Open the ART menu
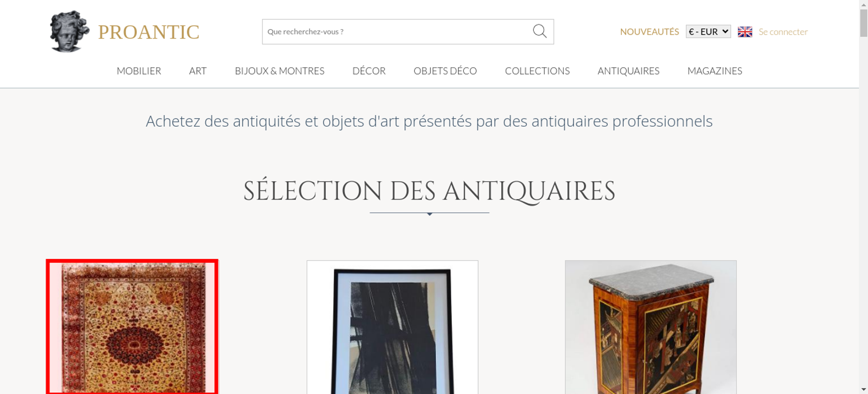Image resolution: width=868 pixels, height=394 pixels. 198,71
